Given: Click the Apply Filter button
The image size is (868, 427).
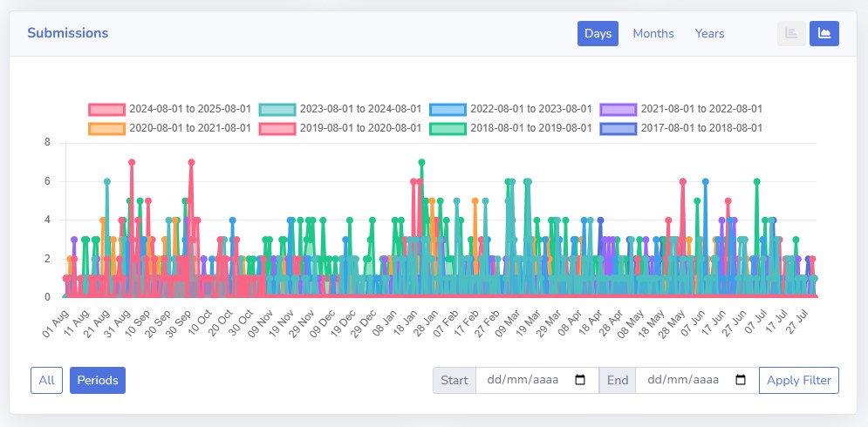Looking at the screenshot, I should point(799,381).
